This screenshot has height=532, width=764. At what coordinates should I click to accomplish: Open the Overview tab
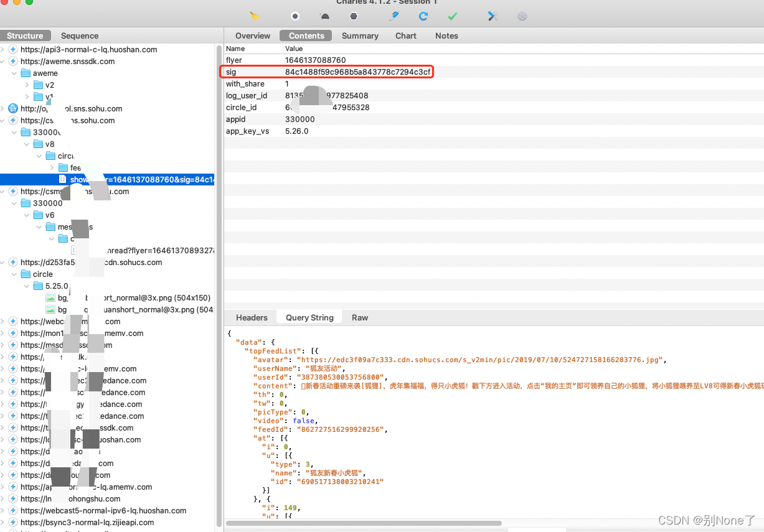(x=253, y=35)
